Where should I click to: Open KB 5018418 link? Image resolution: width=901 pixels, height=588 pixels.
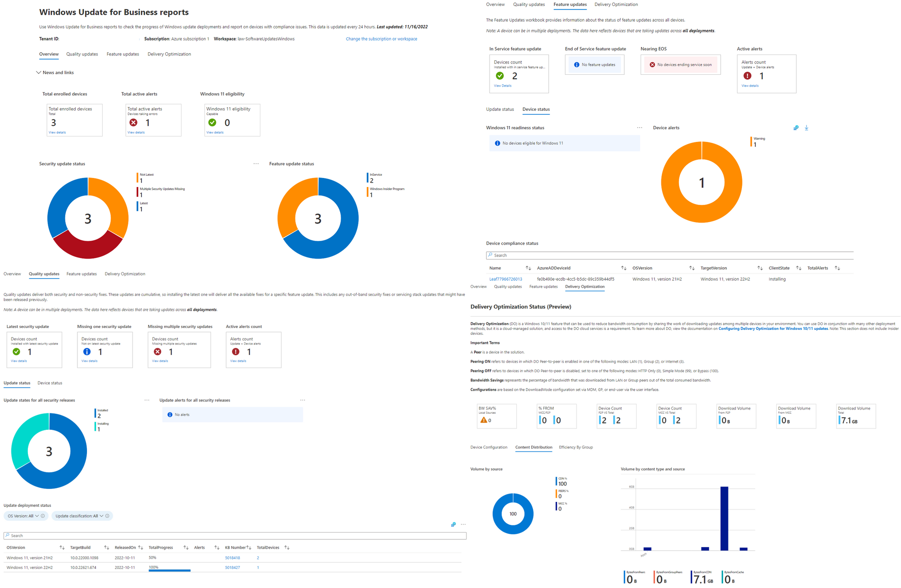coord(232,558)
